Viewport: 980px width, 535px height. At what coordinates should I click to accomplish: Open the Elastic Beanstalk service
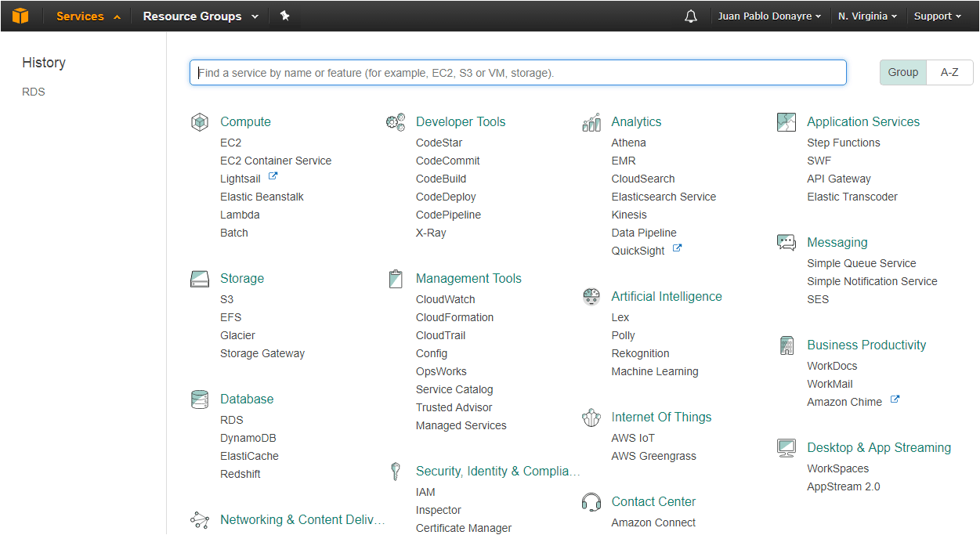click(x=262, y=197)
